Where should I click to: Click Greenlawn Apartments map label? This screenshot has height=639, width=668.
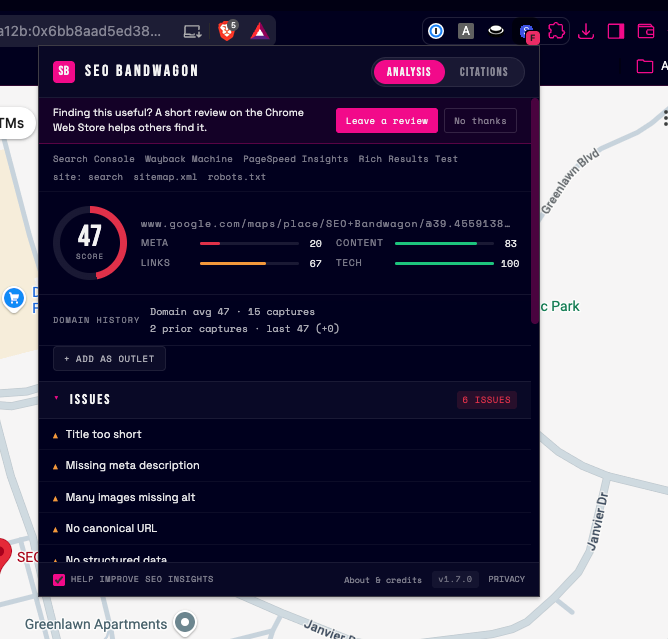(96, 624)
